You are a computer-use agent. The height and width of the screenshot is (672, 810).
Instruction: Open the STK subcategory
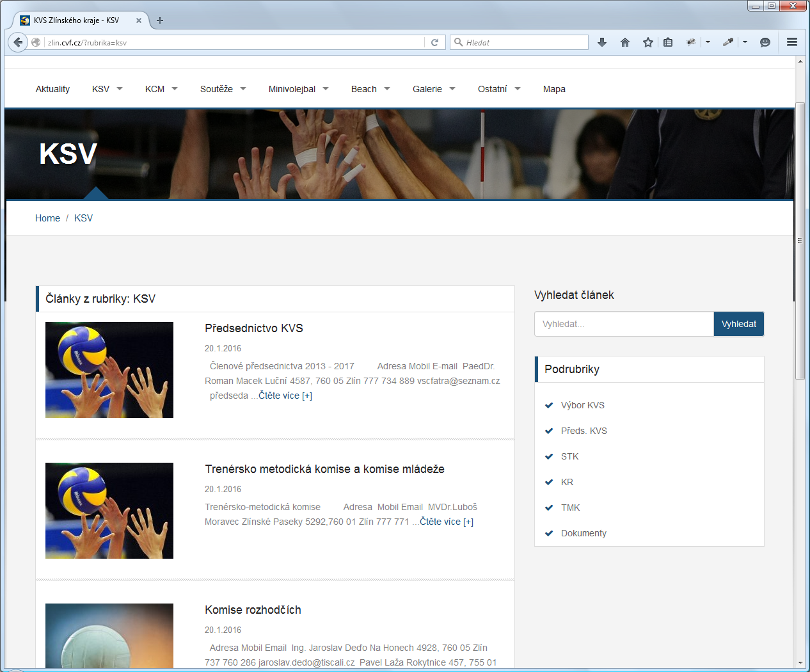point(569,456)
